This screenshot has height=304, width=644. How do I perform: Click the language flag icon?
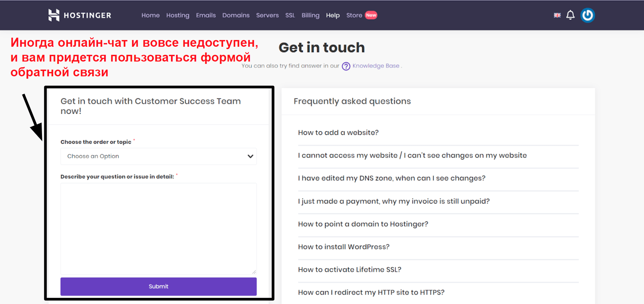pyautogui.click(x=557, y=15)
